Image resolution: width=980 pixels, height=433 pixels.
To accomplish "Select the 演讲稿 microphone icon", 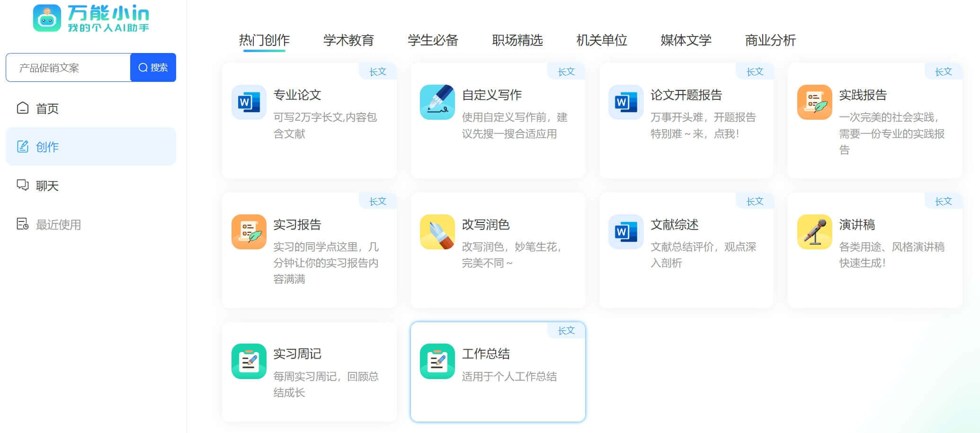I will (814, 232).
